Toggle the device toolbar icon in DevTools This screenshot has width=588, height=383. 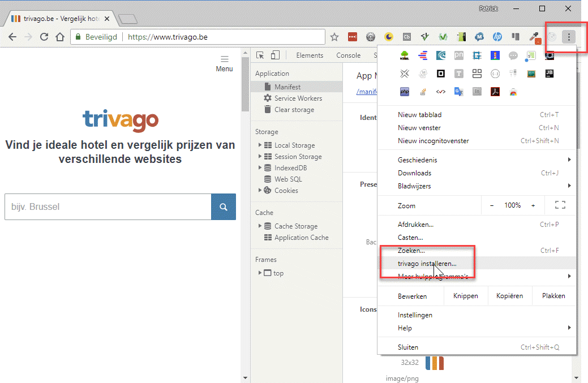point(275,55)
